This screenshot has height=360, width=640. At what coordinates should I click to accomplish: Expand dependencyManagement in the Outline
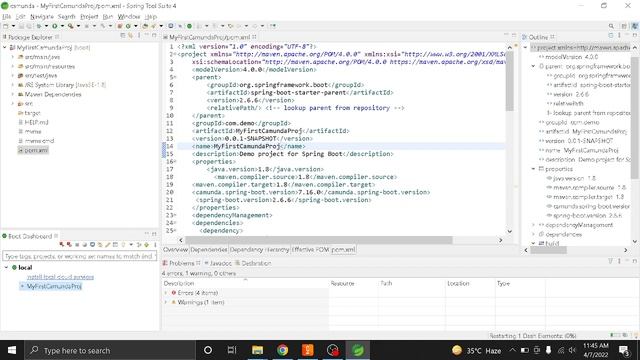tap(533, 225)
